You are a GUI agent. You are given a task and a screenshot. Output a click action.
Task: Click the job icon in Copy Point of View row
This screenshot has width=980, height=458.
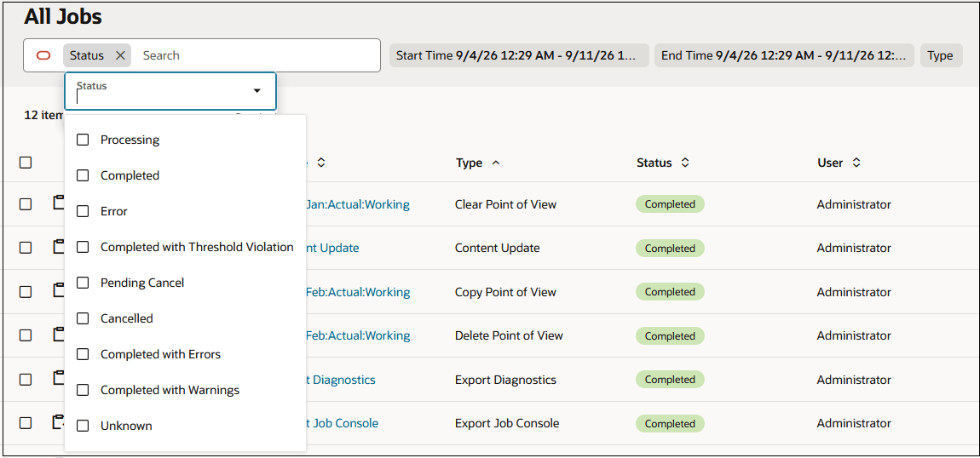[x=58, y=289]
